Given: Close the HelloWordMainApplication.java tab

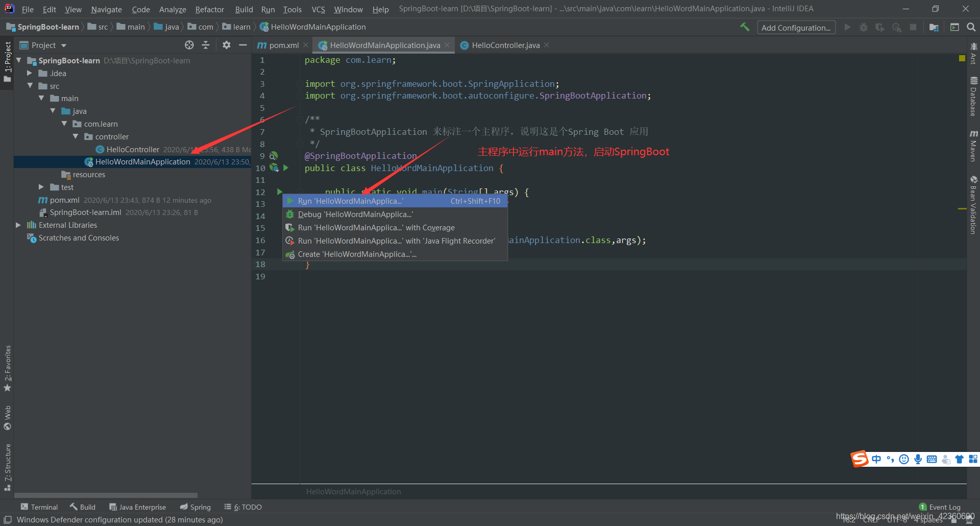Looking at the screenshot, I should (447, 45).
